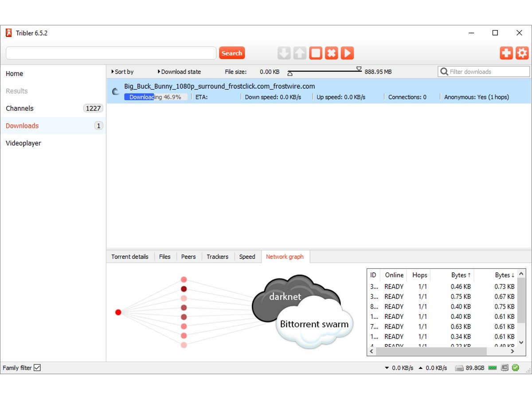Click the resume download play icon
The width and height of the screenshot is (532, 399).
click(347, 53)
